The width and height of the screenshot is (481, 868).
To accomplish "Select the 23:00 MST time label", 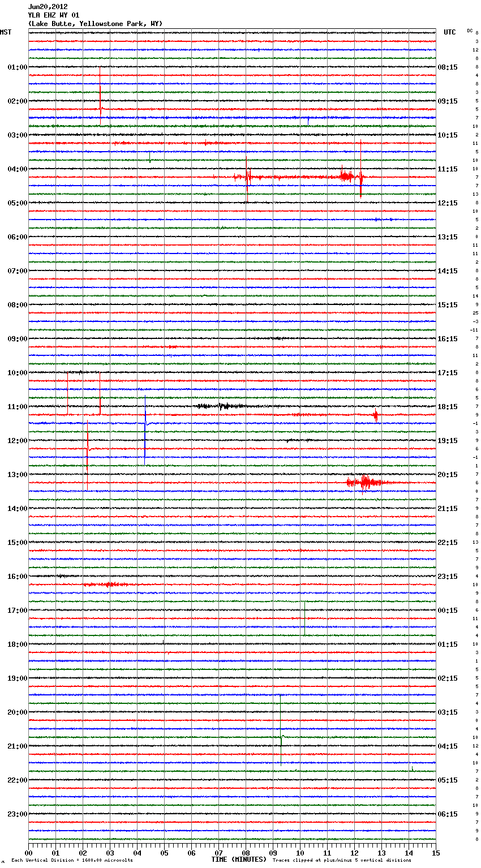I will coord(17,814).
